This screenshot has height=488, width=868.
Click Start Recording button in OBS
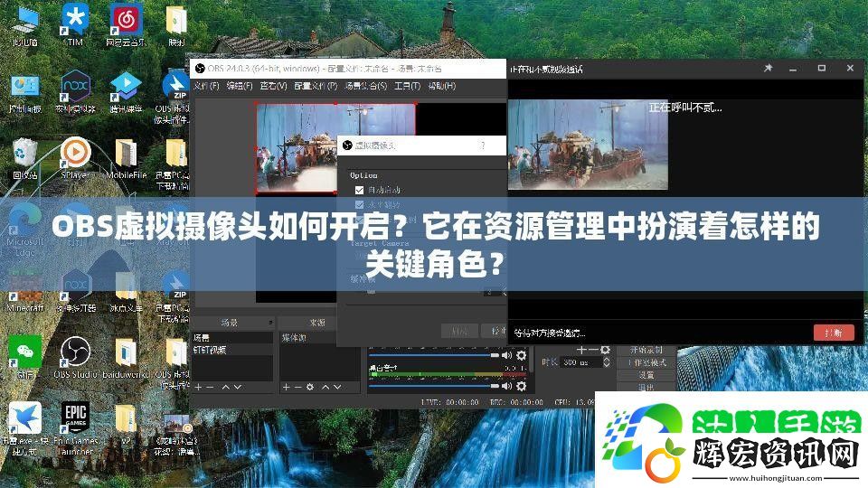coord(646,351)
